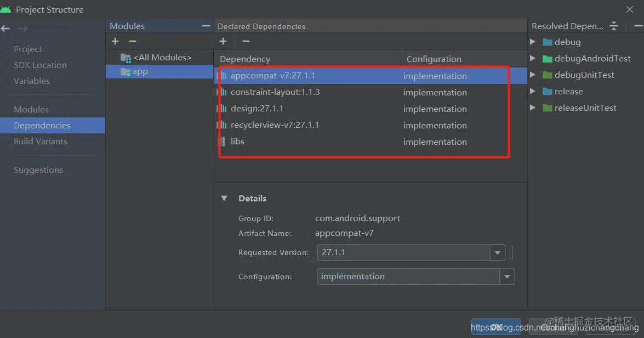Go forward with the right arrow
Image resolution: width=644 pixels, height=338 pixels.
(24, 29)
